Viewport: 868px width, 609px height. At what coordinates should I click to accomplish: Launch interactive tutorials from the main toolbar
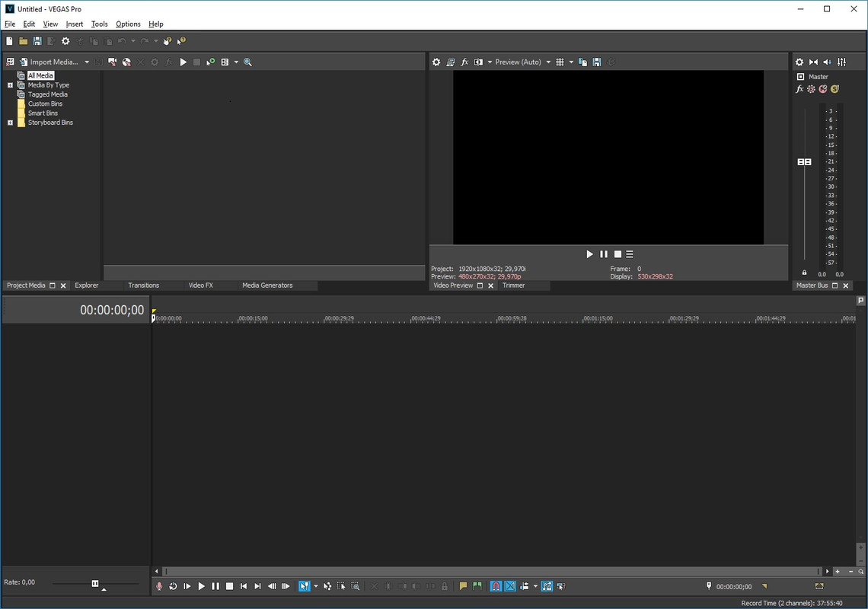pyautogui.click(x=168, y=41)
